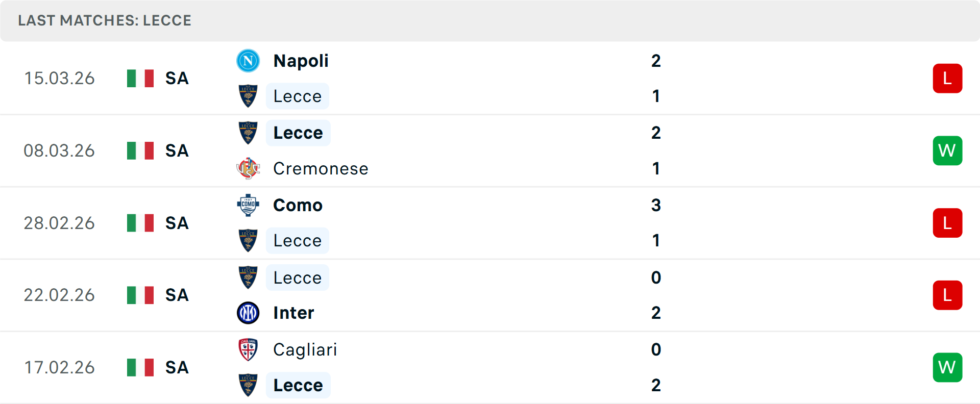
Task: Click the Cagliari club crest icon
Action: [x=248, y=349]
